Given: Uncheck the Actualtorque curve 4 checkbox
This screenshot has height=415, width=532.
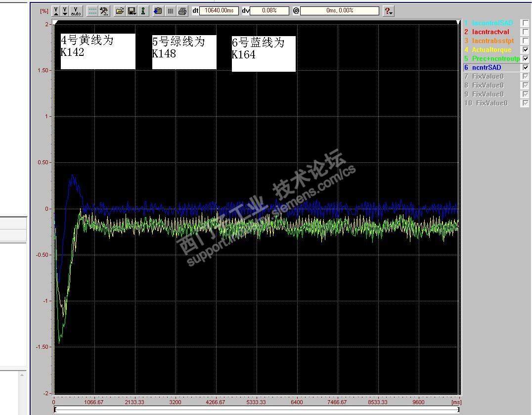Looking at the screenshot, I should (526, 49).
